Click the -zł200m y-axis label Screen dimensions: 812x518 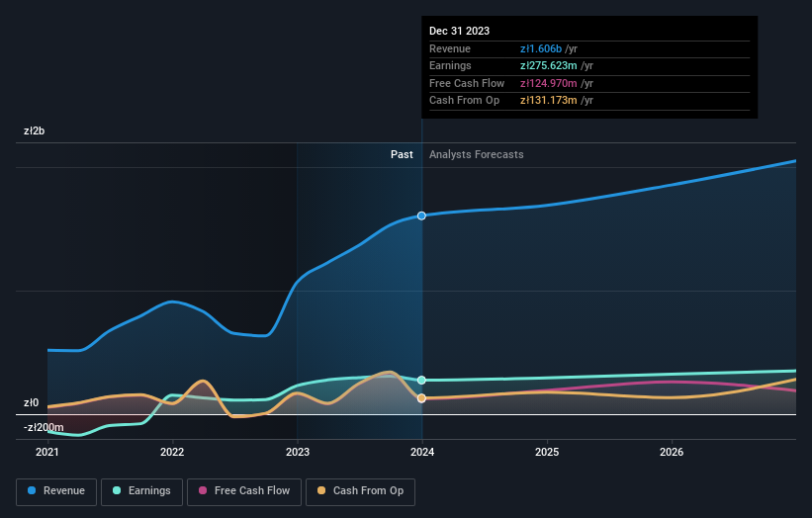click(x=44, y=427)
